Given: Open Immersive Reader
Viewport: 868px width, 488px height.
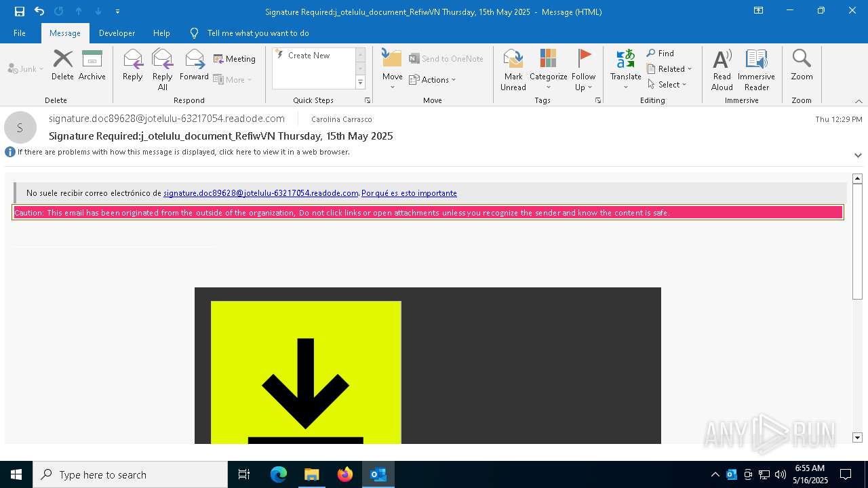Looking at the screenshot, I should 756,69.
